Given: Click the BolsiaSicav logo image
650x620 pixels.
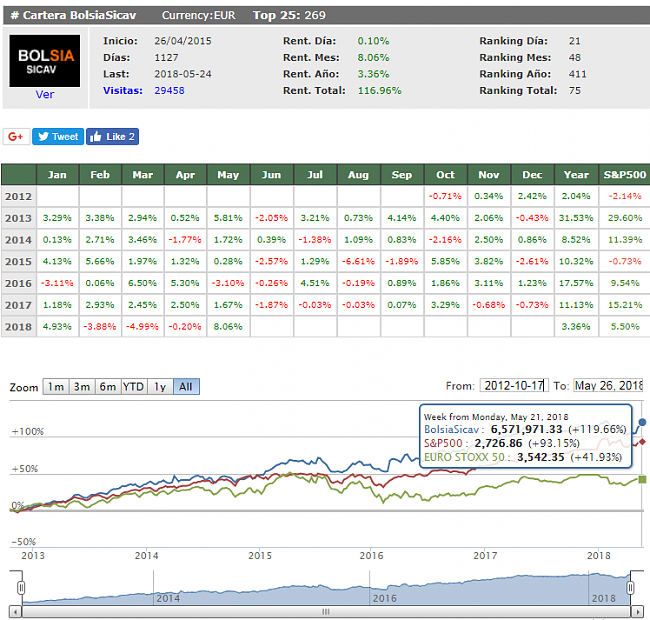Looking at the screenshot, I should tap(45, 61).
